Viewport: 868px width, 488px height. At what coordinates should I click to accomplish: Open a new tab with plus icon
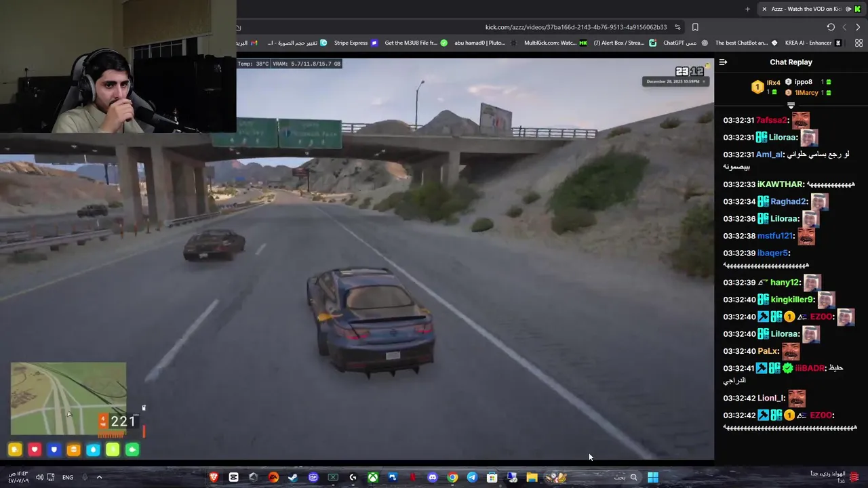point(747,9)
